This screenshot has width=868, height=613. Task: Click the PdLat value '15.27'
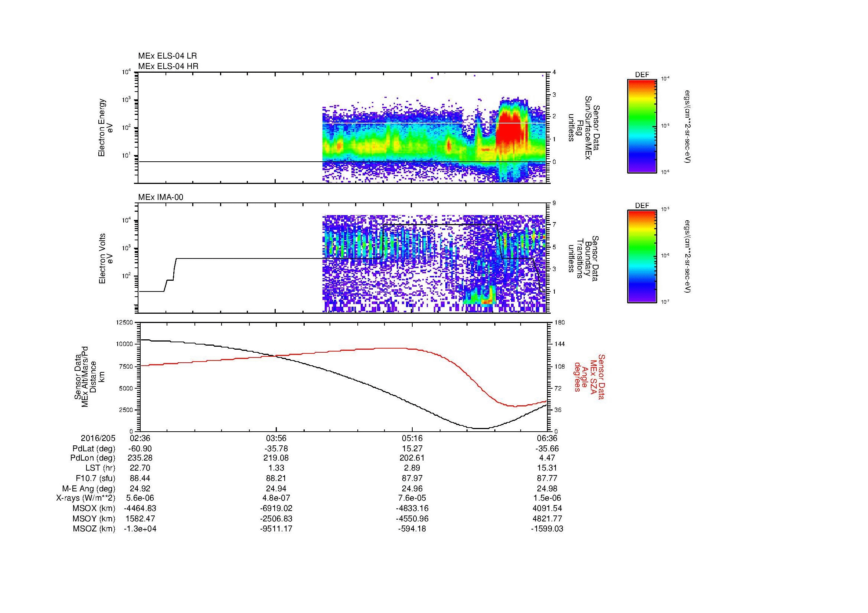coord(412,449)
